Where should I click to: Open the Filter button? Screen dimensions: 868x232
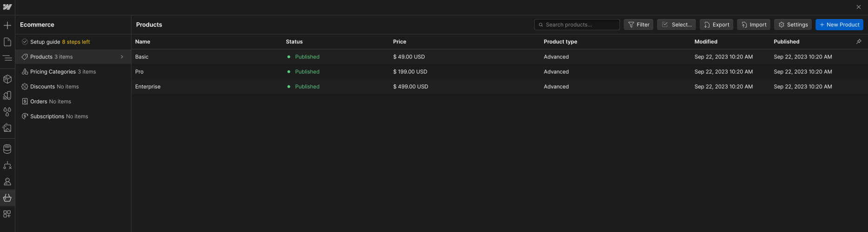point(638,25)
